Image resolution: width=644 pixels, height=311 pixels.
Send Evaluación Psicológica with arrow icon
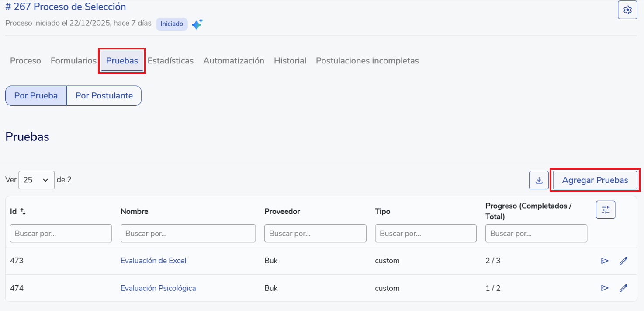pos(605,288)
